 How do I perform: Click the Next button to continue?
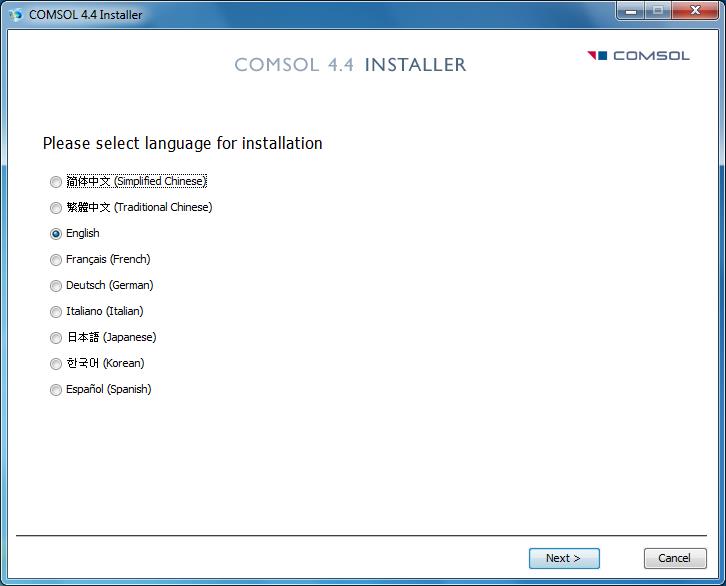[564, 558]
